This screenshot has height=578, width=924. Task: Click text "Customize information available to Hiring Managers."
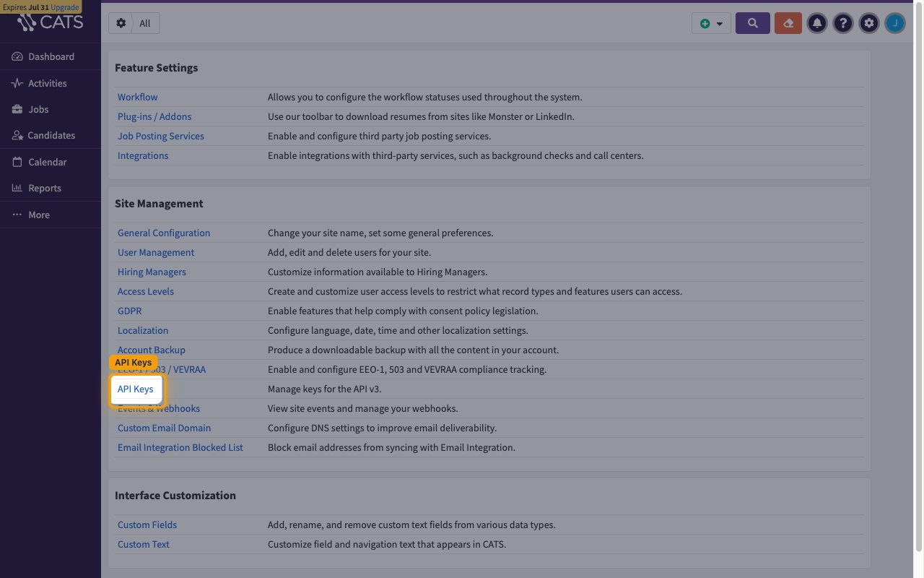[378, 272]
